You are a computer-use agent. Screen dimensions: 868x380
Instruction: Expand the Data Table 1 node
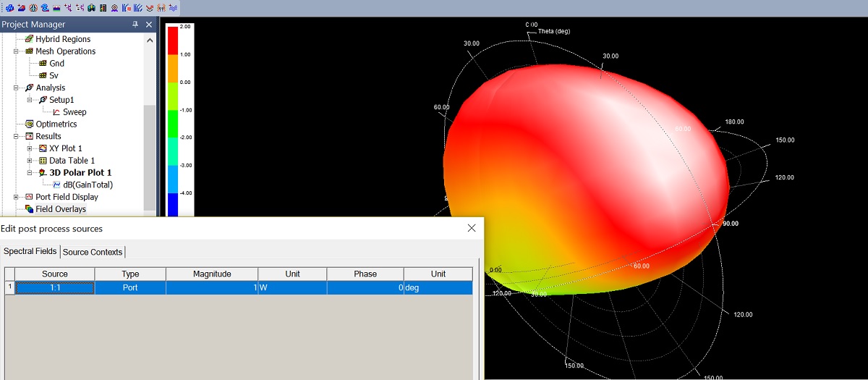point(30,161)
